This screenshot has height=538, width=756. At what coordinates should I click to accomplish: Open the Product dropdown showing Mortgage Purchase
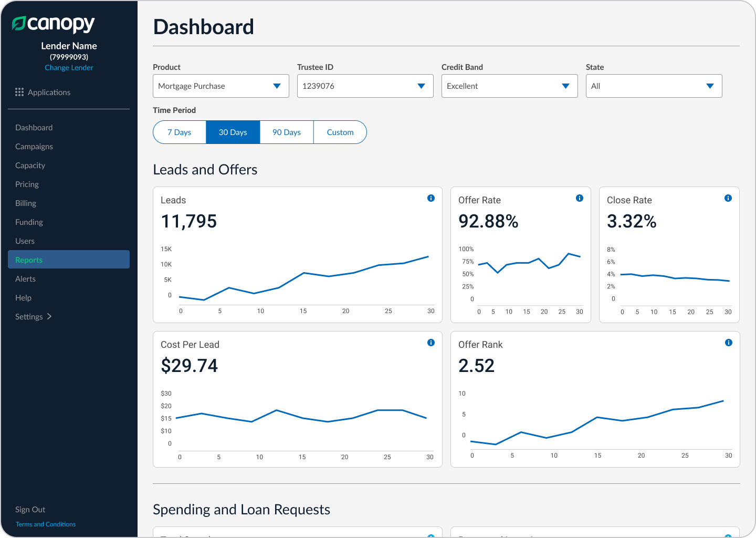click(221, 86)
